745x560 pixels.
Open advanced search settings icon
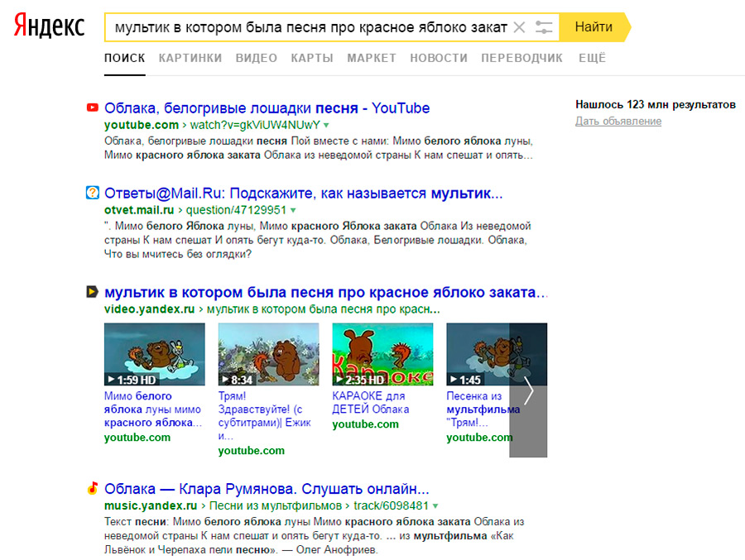pyautogui.click(x=544, y=27)
